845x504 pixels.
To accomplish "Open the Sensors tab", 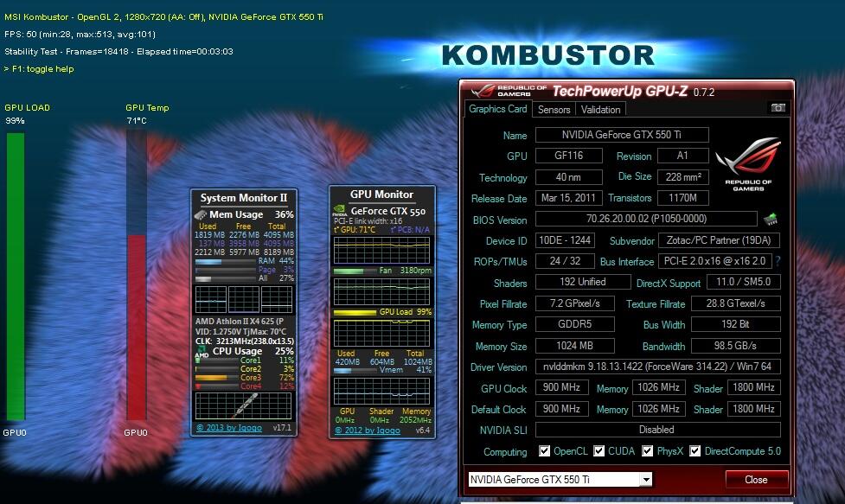I will pyautogui.click(x=554, y=109).
